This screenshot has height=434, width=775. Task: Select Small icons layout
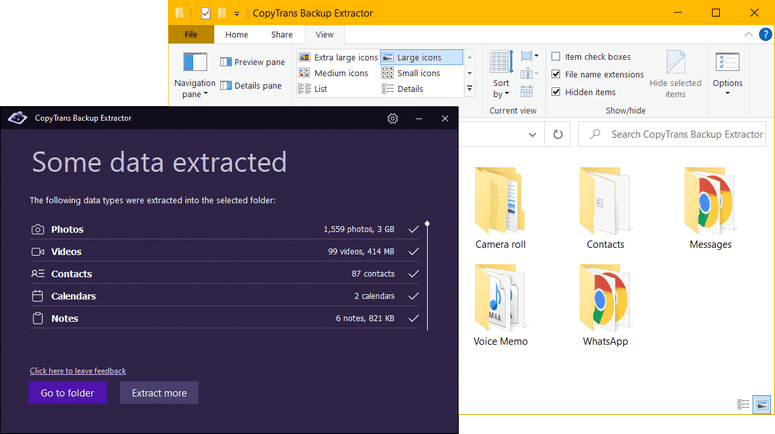point(411,73)
